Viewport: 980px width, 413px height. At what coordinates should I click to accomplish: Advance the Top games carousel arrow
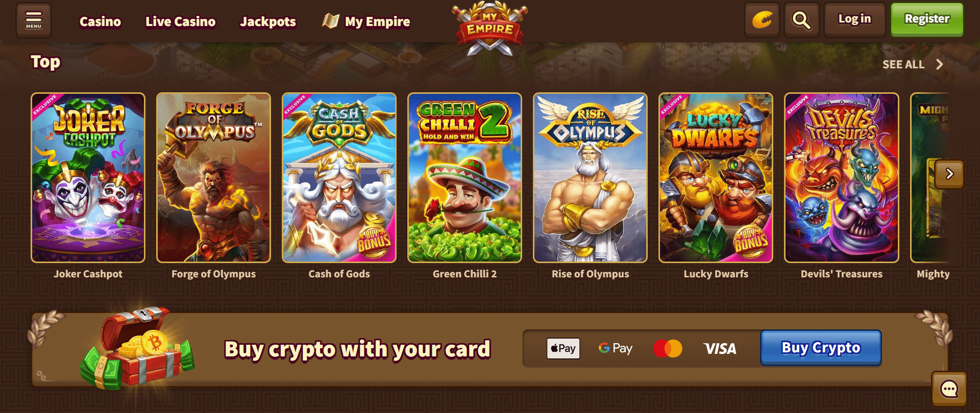point(949,174)
